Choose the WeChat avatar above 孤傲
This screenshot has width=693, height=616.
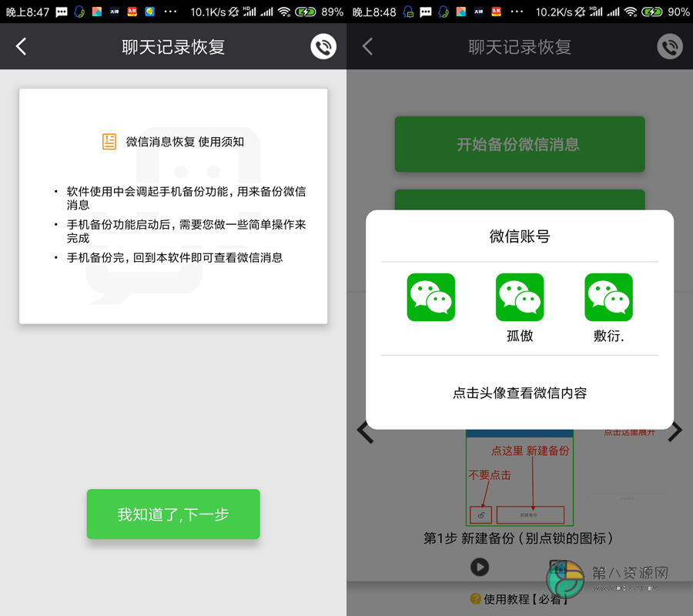[x=520, y=297]
